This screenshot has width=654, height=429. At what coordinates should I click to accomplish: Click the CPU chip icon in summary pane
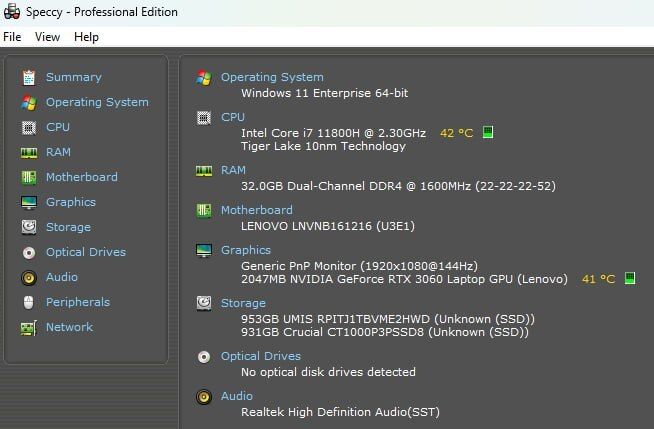tap(204, 118)
